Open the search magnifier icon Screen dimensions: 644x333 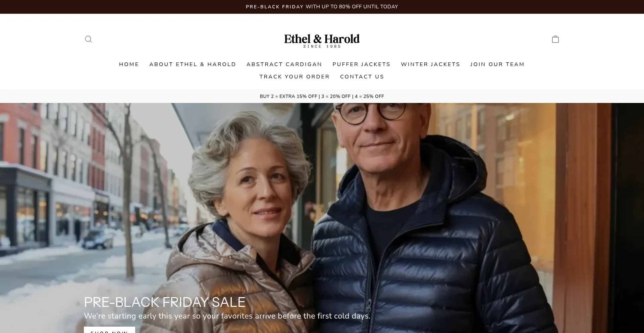(x=89, y=39)
